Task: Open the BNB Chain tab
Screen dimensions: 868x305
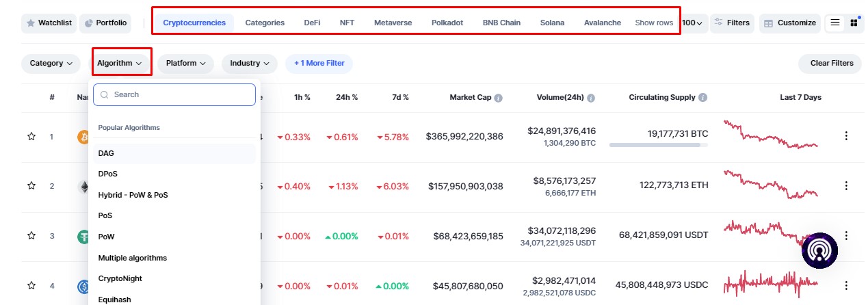Action: pos(501,23)
